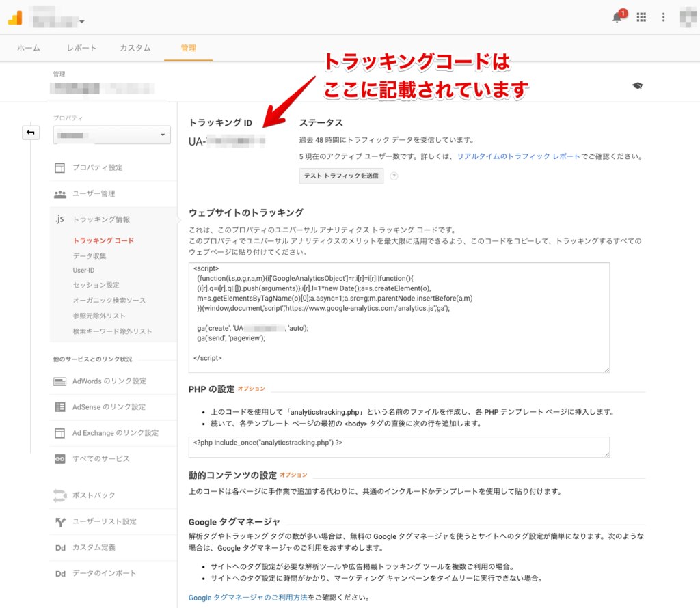Go to the ホーム tab
Image resolution: width=700 pixels, height=608 pixels.
pos(29,48)
